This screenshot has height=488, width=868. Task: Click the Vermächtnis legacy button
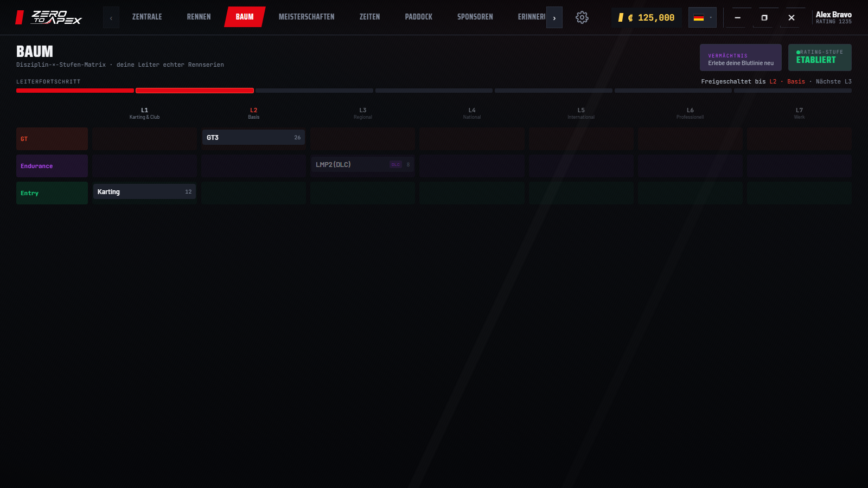pos(741,57)
